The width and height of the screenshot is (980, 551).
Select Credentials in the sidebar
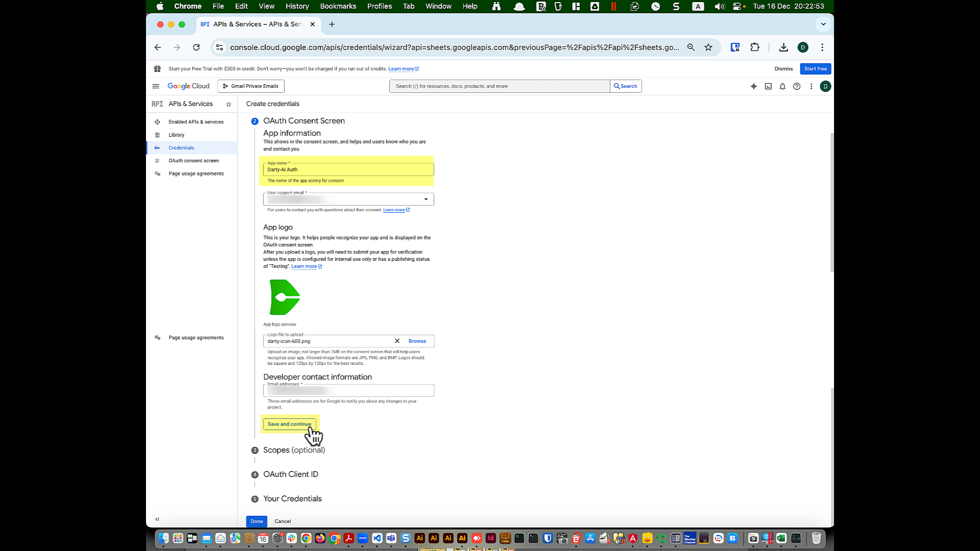click(181, 147)
